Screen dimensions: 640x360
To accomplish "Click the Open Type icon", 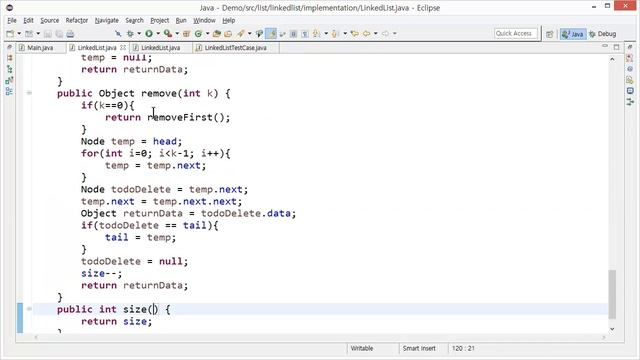I will pos(217,33).
